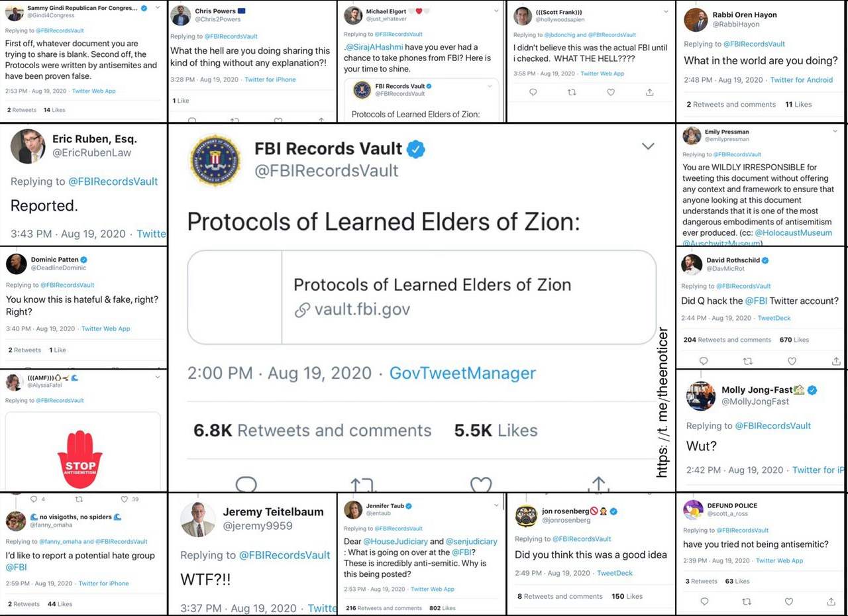Like the FBI Records Vault main tweet
This screenshot has width=848, height=616.
(481, 486)
